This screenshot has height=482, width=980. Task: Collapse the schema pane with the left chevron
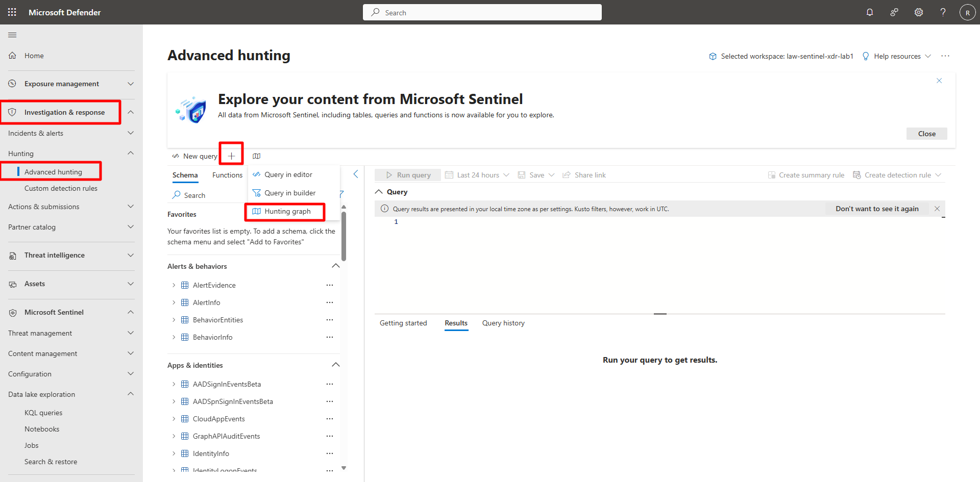click(356, 174)
